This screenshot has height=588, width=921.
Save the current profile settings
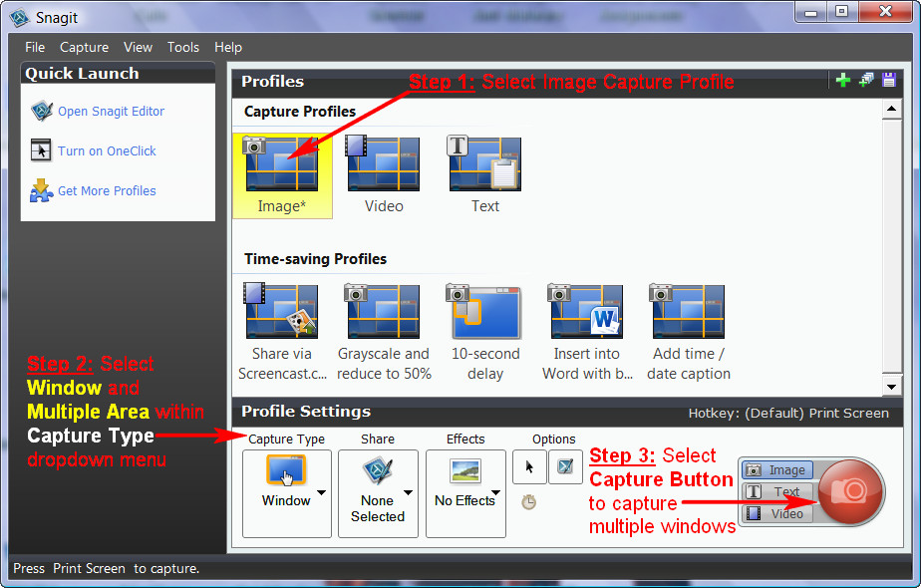pos(888,78)
